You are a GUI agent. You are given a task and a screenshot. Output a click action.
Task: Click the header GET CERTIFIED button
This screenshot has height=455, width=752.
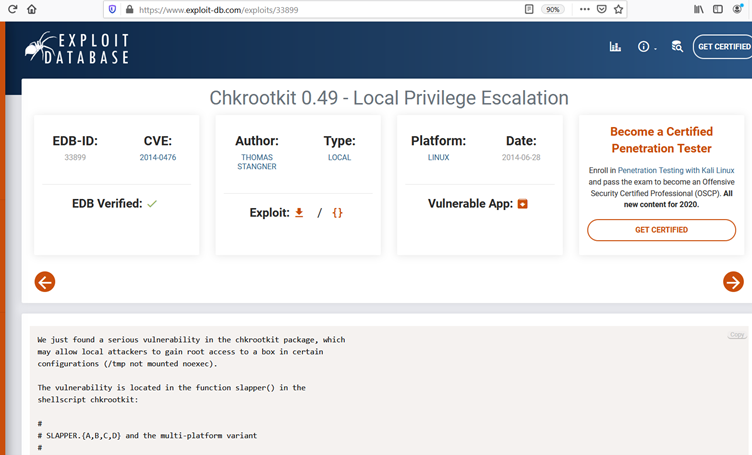click(x=723, y=47)
